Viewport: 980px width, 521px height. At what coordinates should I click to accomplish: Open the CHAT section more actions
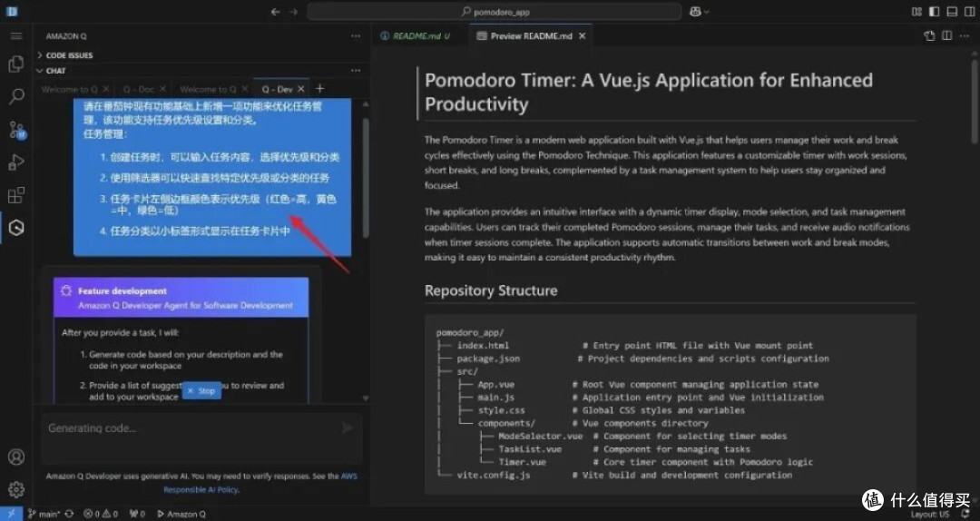(356, 71)
